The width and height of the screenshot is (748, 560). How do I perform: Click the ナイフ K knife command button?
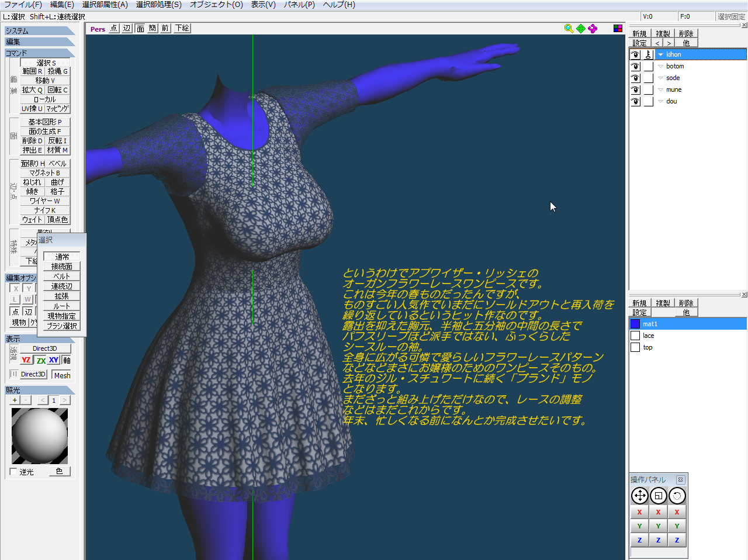point(45,210)
